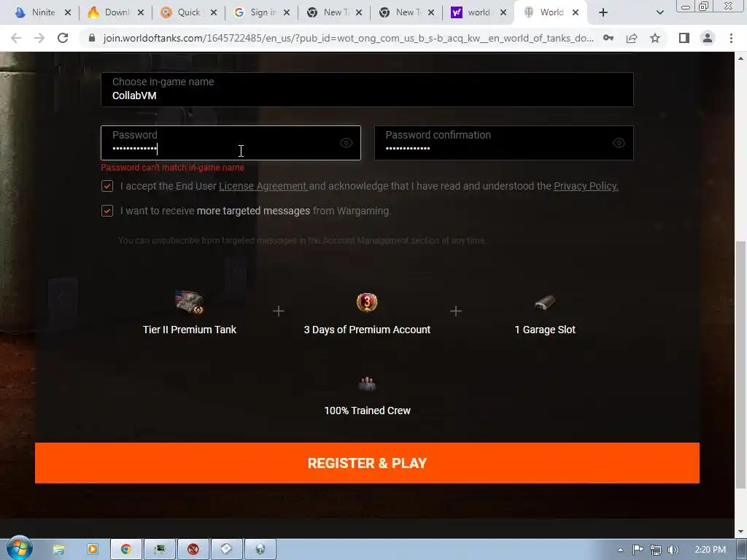
Task: Open the Privacy Policy link
Action: coord(586,186)
